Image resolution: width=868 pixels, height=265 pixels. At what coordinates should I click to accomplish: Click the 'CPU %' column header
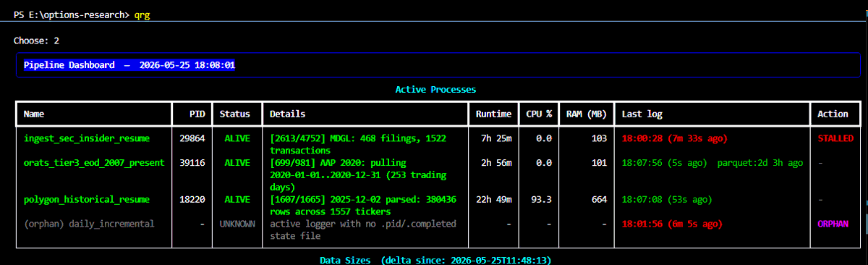539,114
